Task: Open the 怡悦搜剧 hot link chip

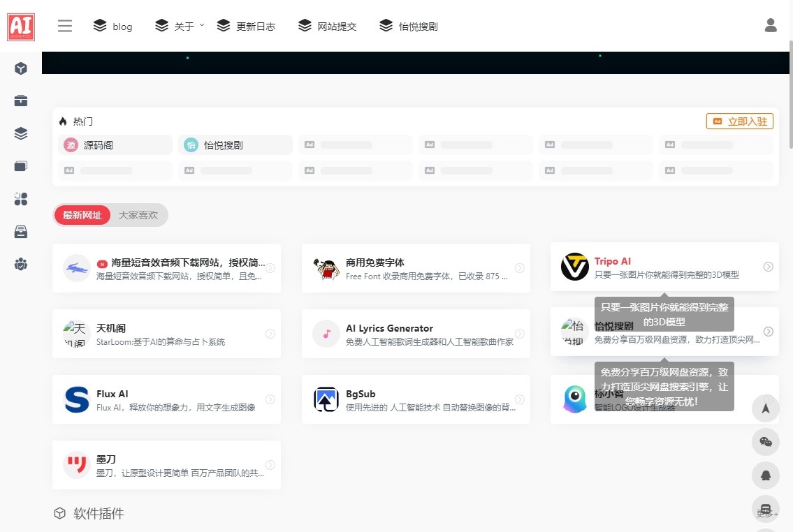Action: coord(235,145)
